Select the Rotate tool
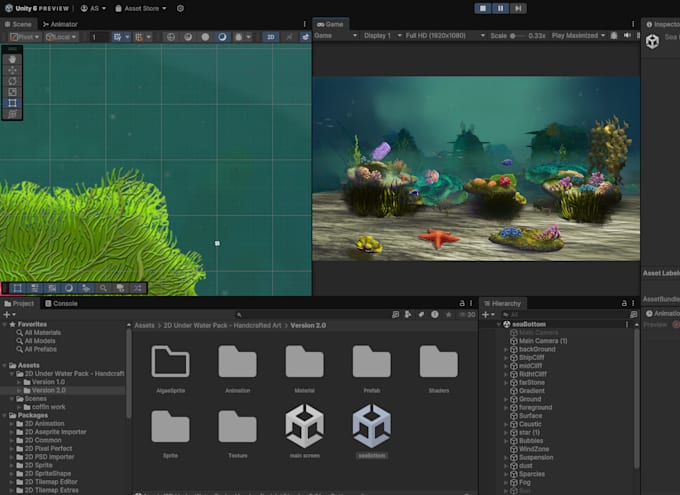The width and height of the screenshot is (680, 495). (x=12, y=81)
